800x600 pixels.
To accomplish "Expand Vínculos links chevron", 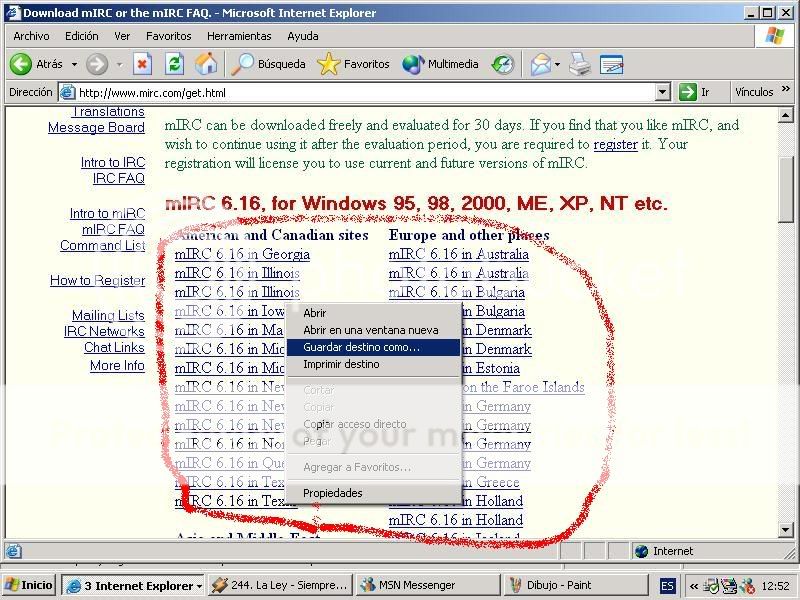I will pyautogui.click(x=786, y=89).
